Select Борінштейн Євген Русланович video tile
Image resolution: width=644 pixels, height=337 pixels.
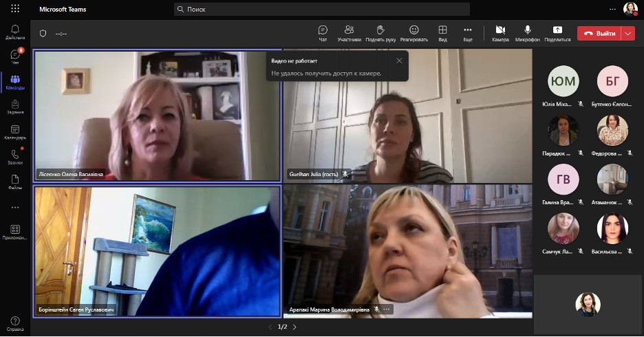coord(158,251)
